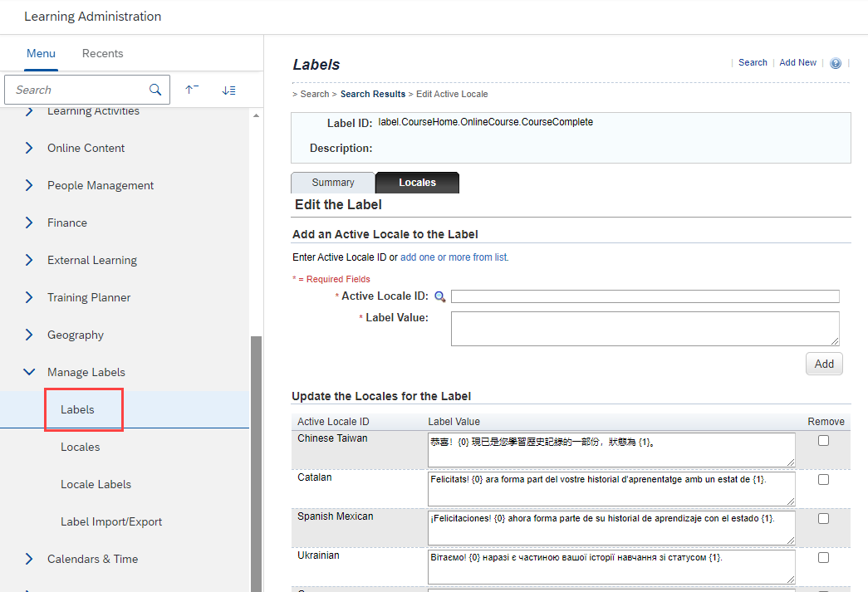Expand External Learning menu section
Image resolution: width=868 pixels, height=592 pixels.
pyautogui.click(x=29, y=260)
